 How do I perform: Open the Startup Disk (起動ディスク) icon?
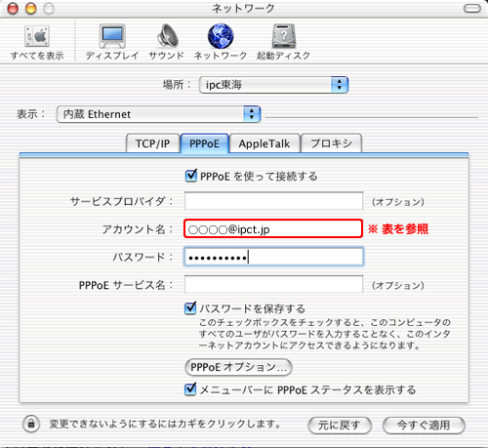point(284,36)
